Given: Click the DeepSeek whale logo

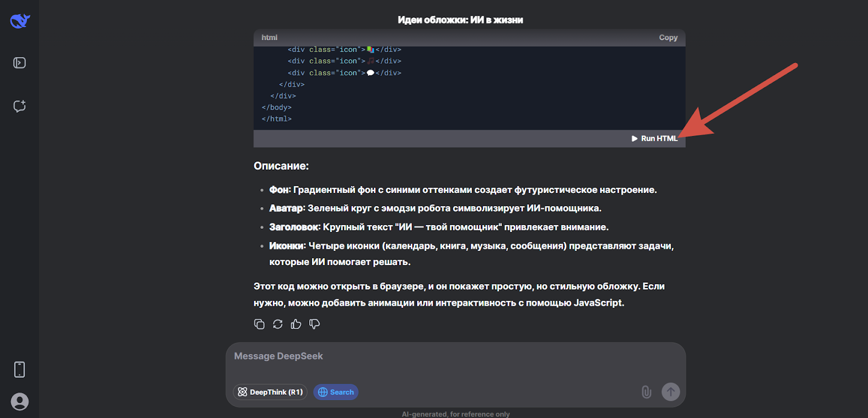Looking at the screenshot, I should click(20, 21).
